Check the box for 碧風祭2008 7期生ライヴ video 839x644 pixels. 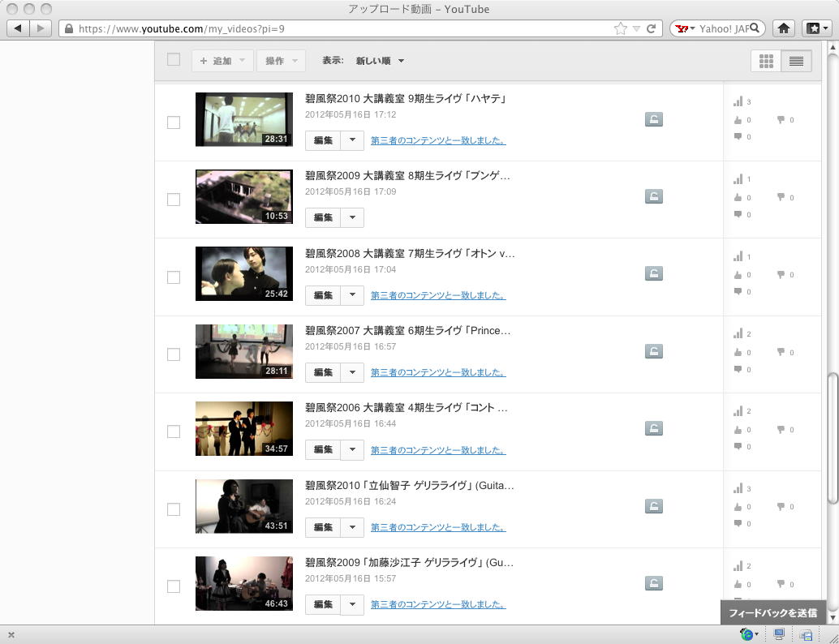point(174,277)
